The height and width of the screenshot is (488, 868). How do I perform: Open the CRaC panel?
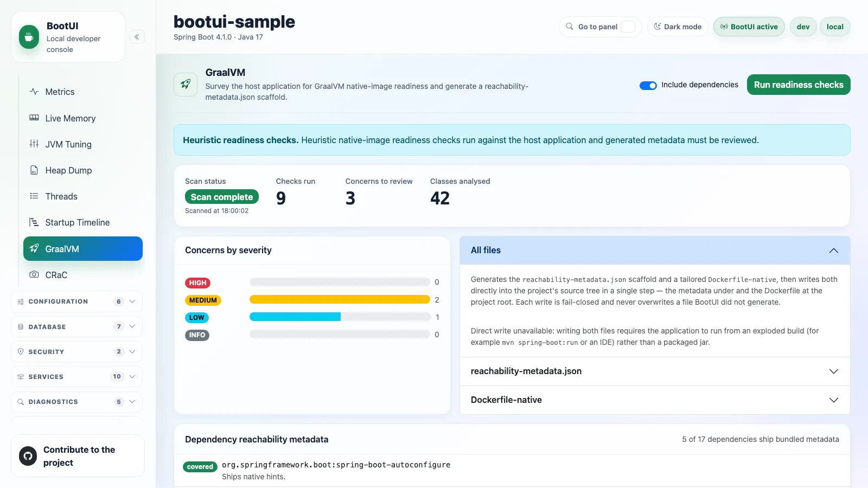point(83,274)
